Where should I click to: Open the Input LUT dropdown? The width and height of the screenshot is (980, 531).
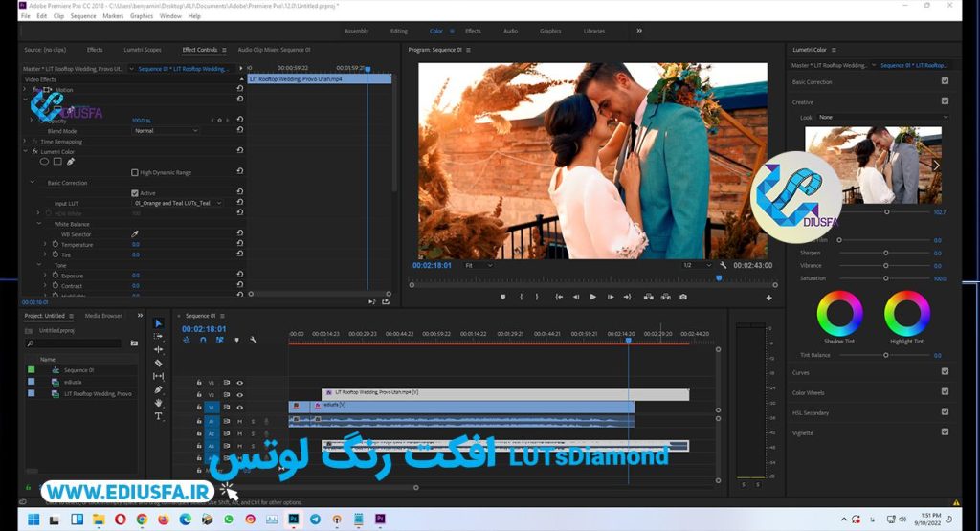178,203
